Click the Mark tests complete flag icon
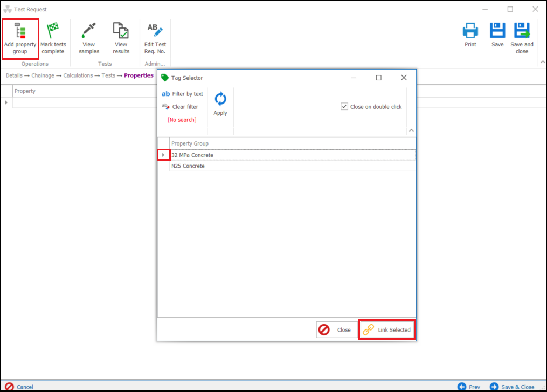 (53, 31)
